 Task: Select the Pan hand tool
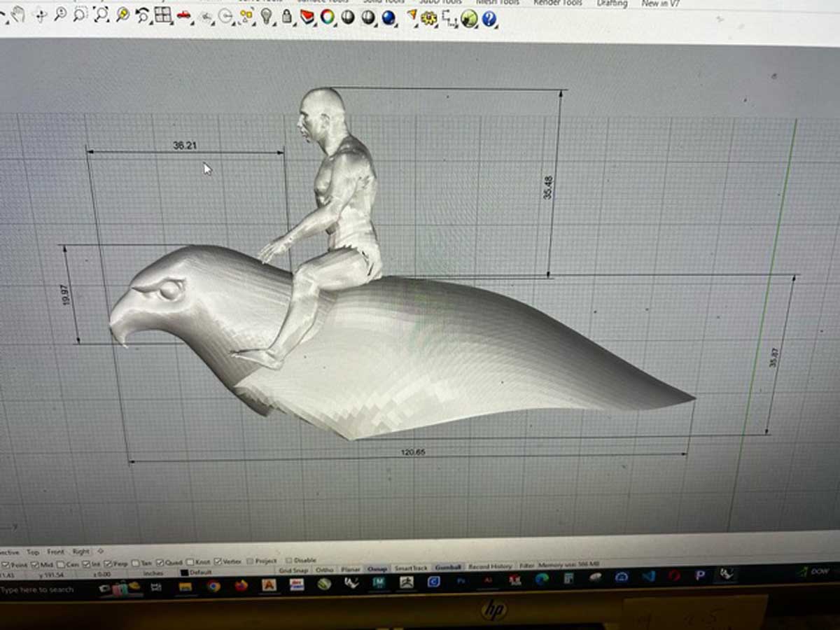click(18, 14)
